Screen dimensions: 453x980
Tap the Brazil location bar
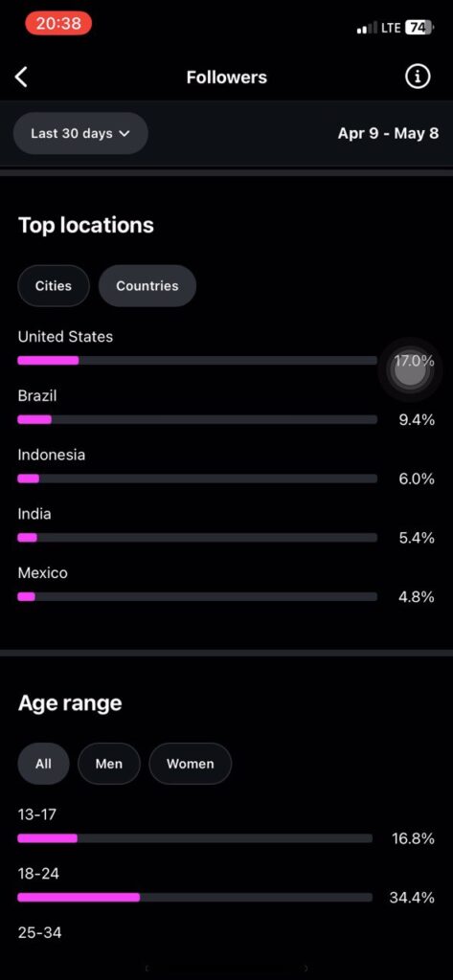[x=197, y=419]
